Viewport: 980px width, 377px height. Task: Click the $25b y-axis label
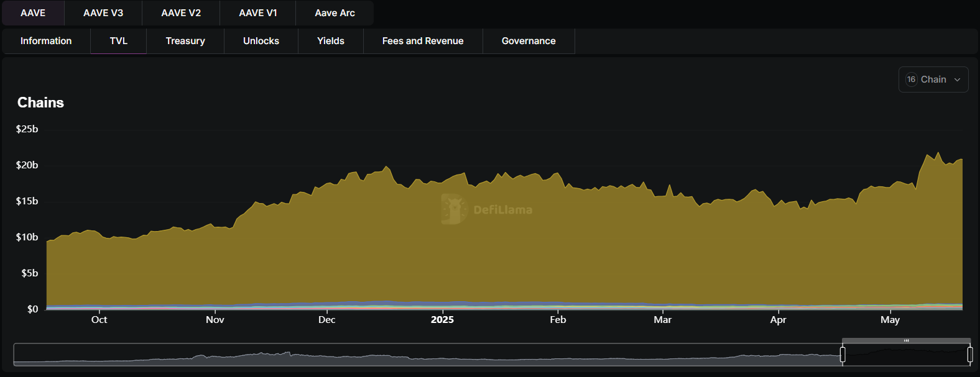tap(27, 129)
